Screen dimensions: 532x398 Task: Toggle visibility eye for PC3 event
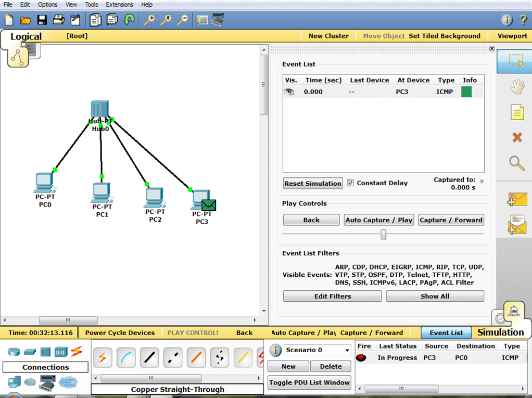tap(289, 92)
